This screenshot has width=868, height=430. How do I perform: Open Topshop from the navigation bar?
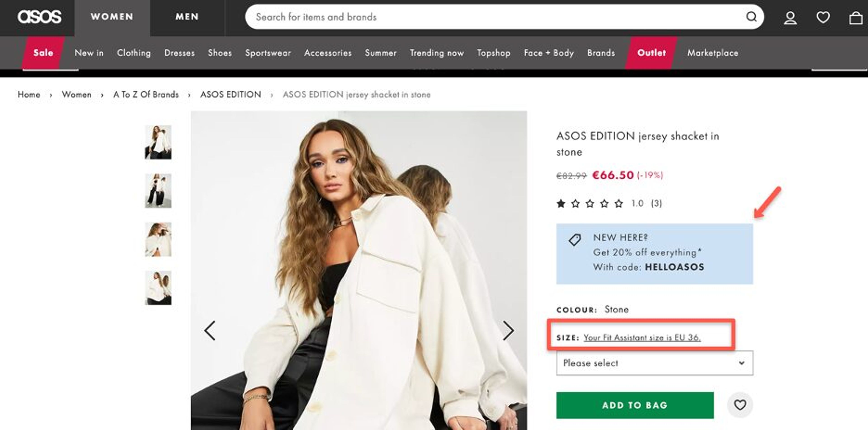coord(494,53)
